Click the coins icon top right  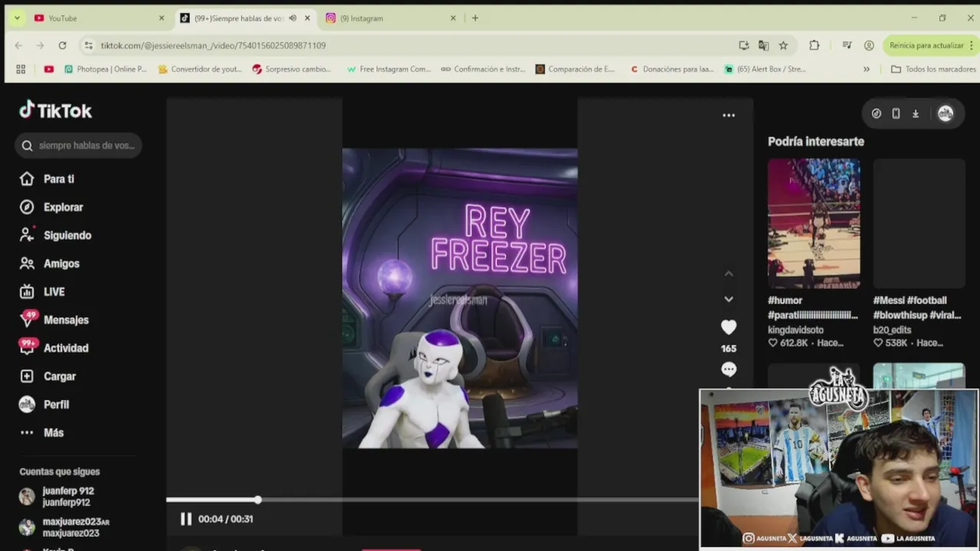coord(877,113)
